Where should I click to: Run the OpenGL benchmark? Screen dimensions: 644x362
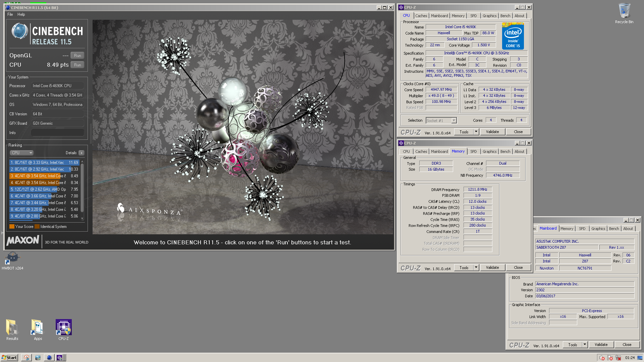(77, 56)
